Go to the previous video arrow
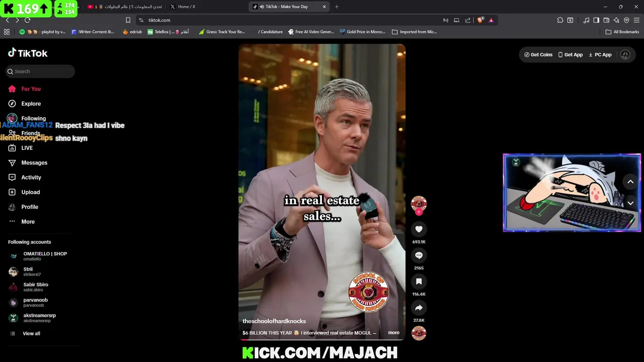This screenshot has height=362, width=644. pyautogui.click(x=630, y=182)
